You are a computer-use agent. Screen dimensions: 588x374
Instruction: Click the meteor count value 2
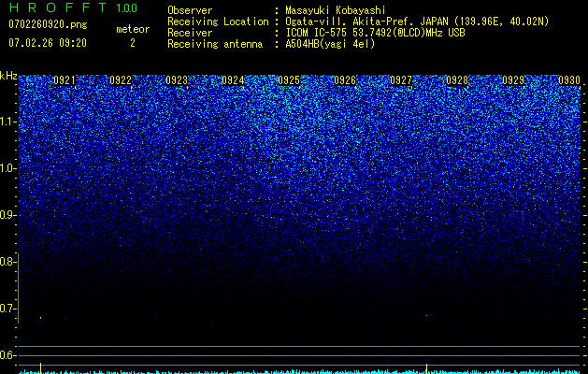[133, 43]
